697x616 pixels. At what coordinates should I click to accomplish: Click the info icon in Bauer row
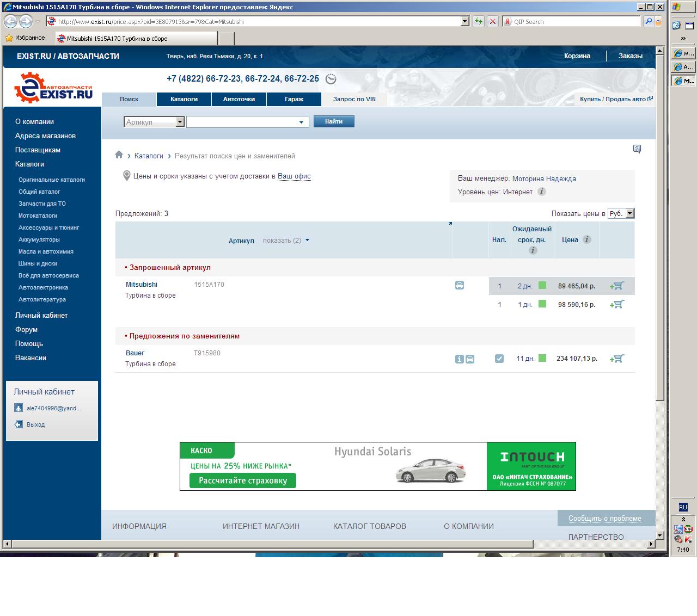tap(460, 359)
